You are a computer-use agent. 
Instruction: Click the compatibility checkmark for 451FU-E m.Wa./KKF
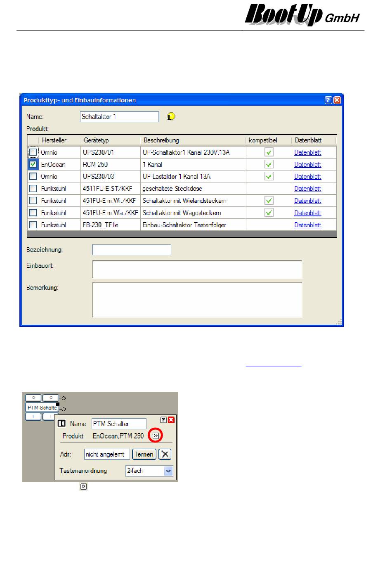coord(269,213)
